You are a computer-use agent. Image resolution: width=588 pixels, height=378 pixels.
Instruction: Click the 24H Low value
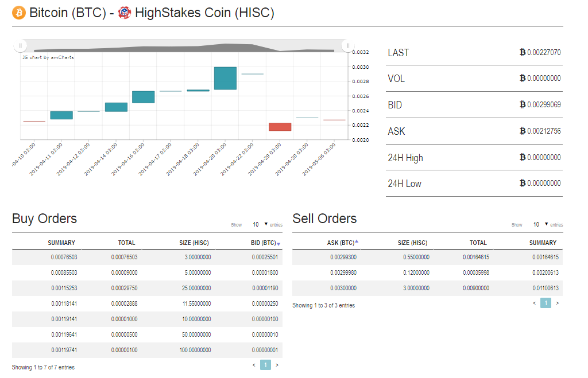(544, 183)
